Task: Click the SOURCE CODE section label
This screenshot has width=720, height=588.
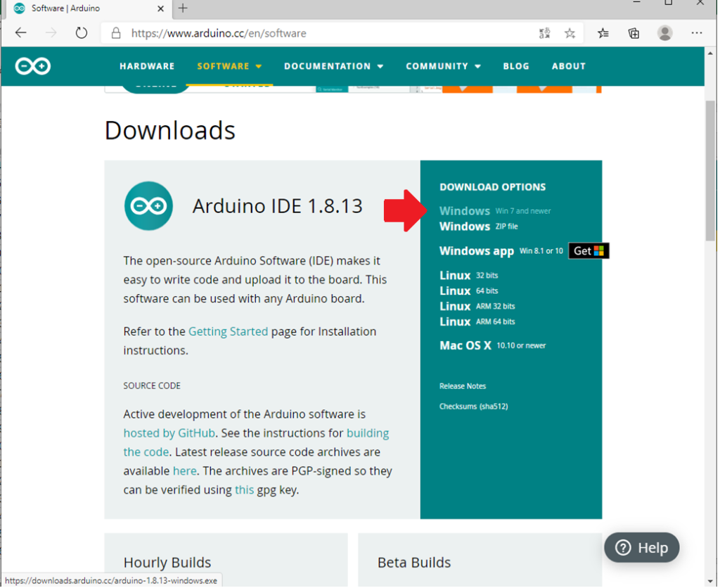Action: [x=152, y=386]
